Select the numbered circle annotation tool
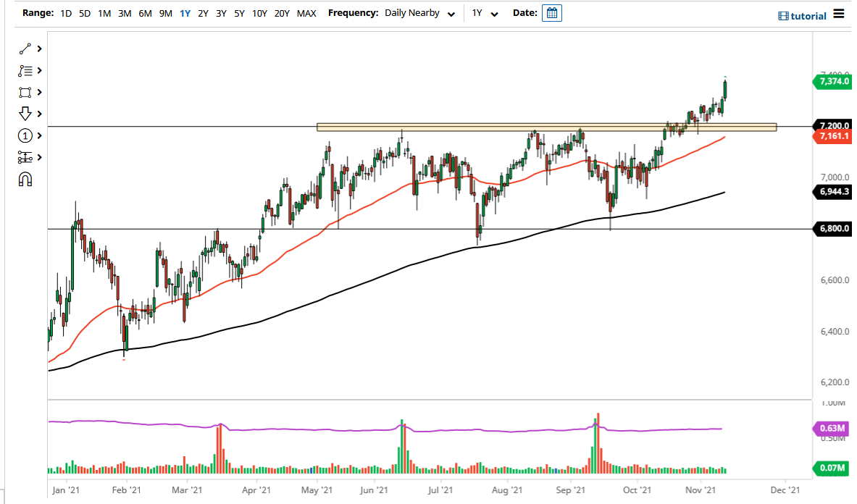857x504 pixels. (x=26, y=135)
